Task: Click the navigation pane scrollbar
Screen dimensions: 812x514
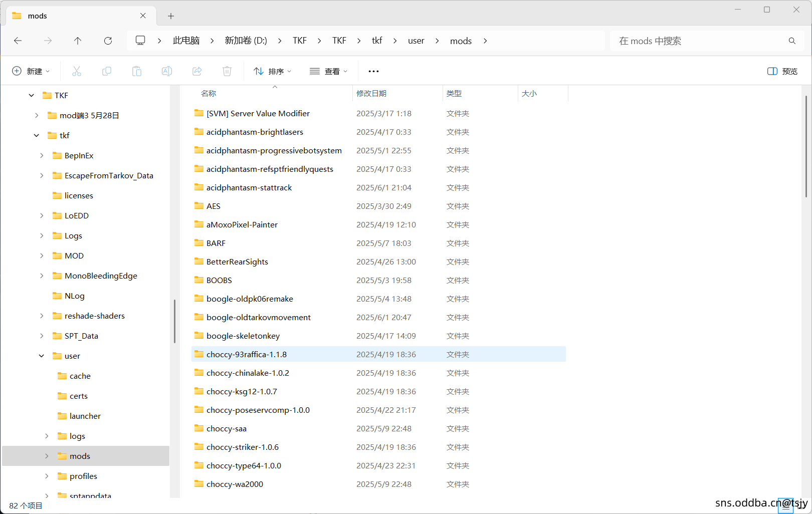Action: 174,321
